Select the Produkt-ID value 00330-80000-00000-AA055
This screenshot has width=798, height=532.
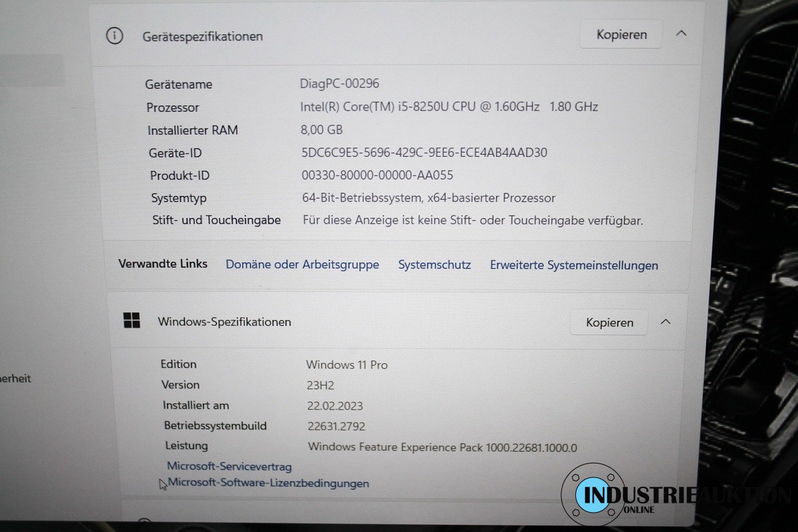click(377, 176)
